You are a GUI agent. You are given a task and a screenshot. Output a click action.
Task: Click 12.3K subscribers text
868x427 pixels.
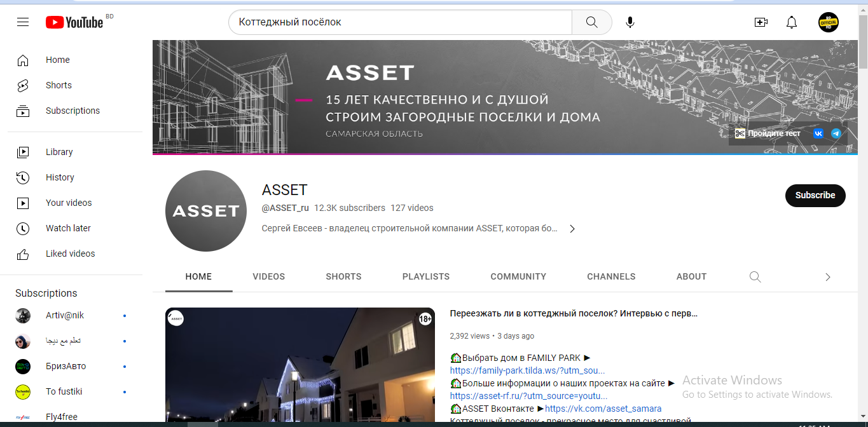pyautogui.click(x=350, y=208)
